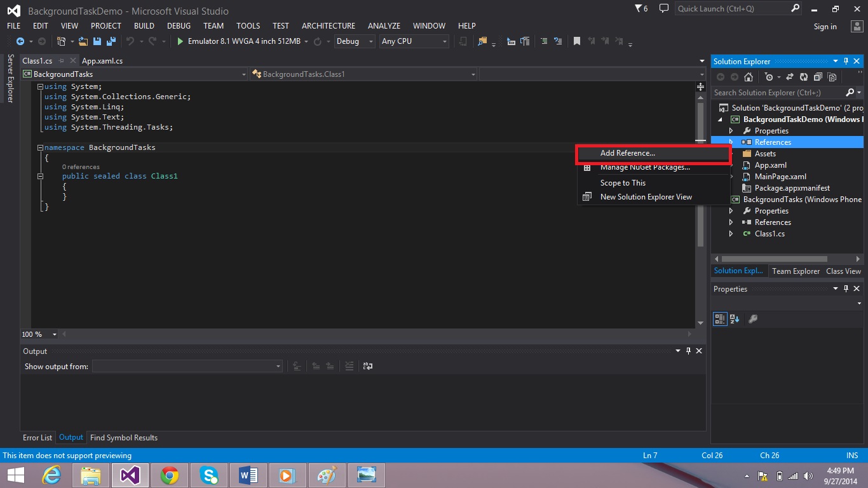Open the Any CPU platform dropdown

tap(414, 41)
